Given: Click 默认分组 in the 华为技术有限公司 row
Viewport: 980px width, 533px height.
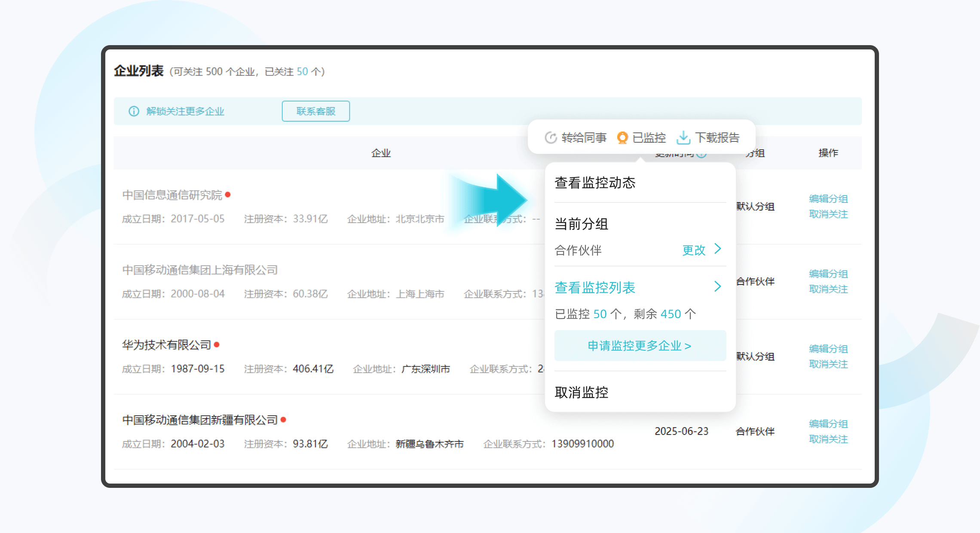Looking at the screenshot, I should tap(755, 356).
